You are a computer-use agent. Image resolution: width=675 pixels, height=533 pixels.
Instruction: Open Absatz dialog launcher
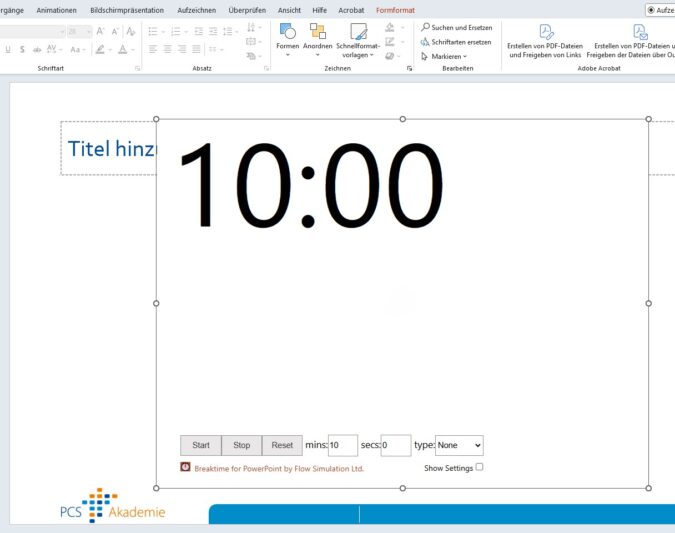[x=266, y=68]
